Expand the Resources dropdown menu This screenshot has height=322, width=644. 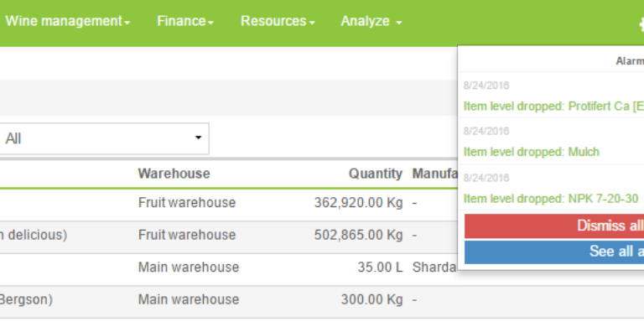pyautogui.click(x=278, y=21)
